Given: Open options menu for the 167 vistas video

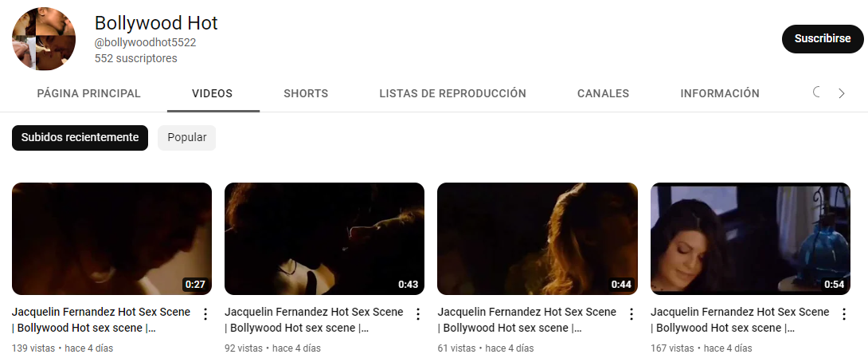Looking at the screenshot, I should 844,314.
